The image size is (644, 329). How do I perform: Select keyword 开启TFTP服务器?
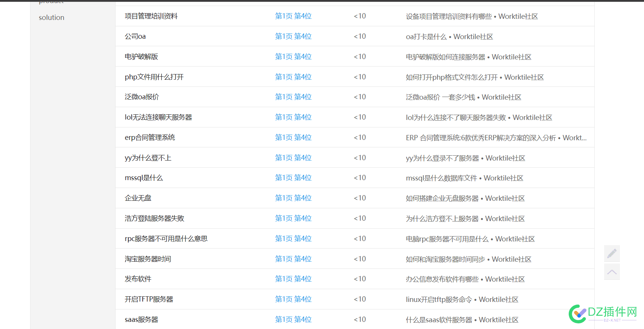[149, 299]
